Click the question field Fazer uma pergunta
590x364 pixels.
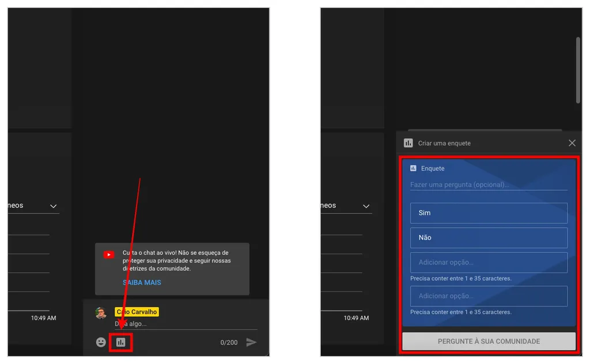click(x=489, y=185)
